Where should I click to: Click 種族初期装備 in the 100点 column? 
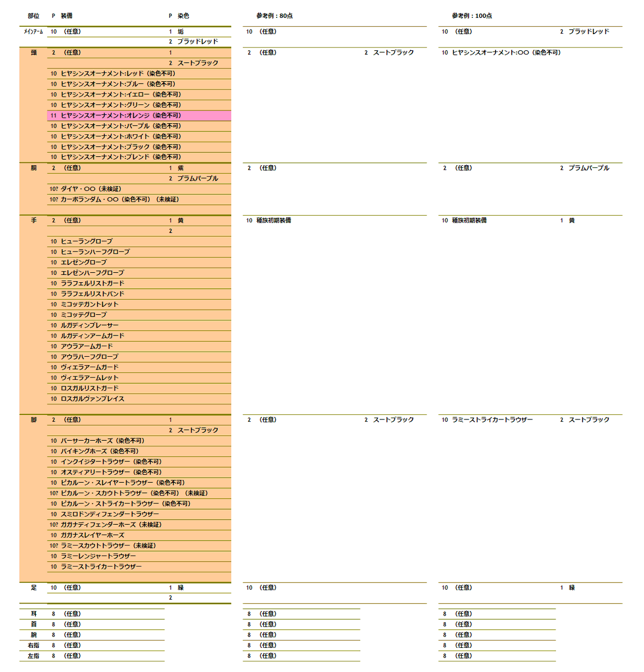(x=469, y=221)
